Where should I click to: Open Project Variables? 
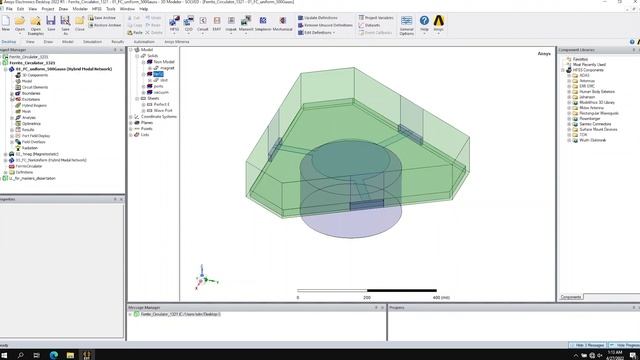[376, 18]
